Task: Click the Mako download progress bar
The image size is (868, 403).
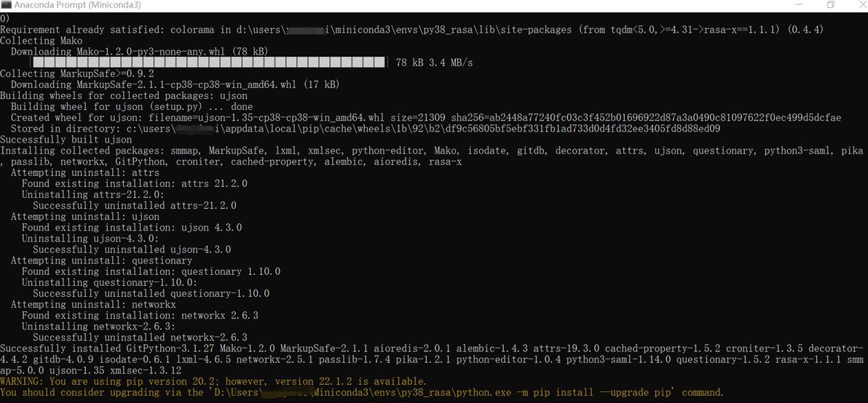Action: click(x=211, y=63)
